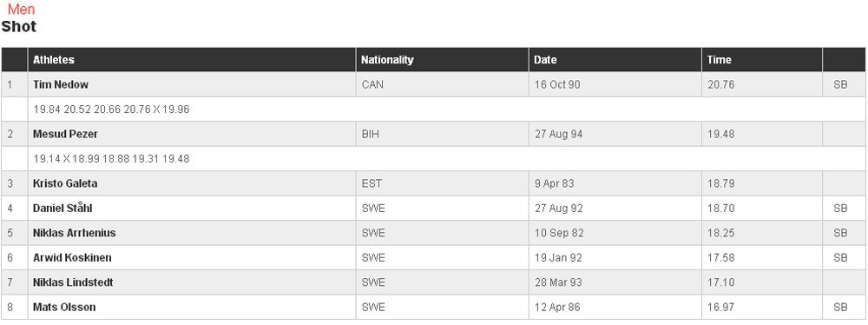Open Daniel Ståhl's profile
This screenshot has width=868, height=325.
[x=62, y=209]
